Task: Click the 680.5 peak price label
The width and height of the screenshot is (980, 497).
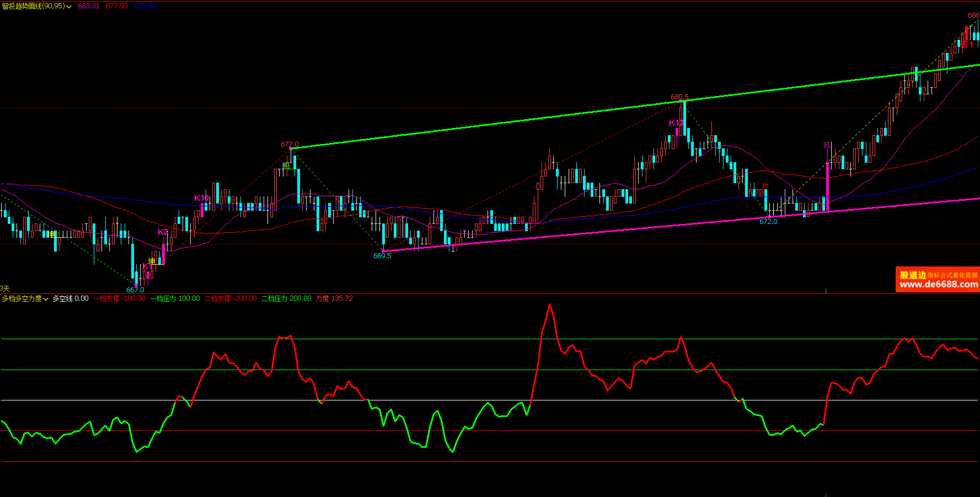Action: click(679, 97)
